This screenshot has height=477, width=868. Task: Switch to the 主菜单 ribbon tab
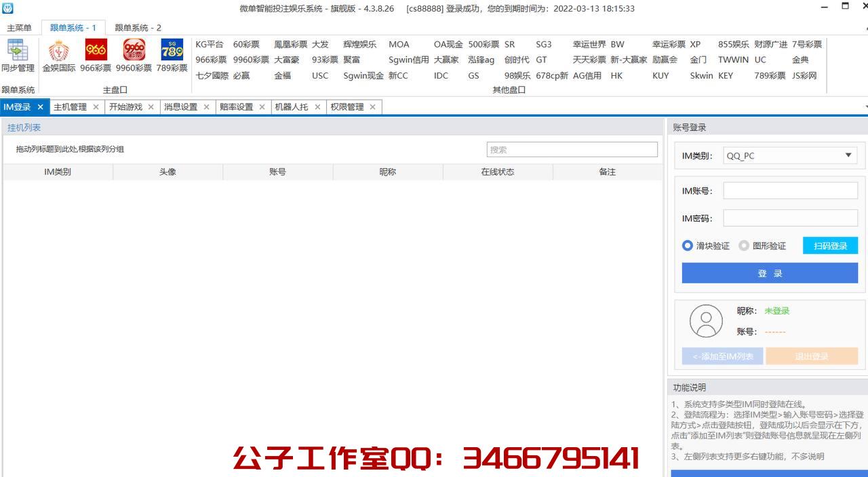pyautogui.click(x=20, y=28)
